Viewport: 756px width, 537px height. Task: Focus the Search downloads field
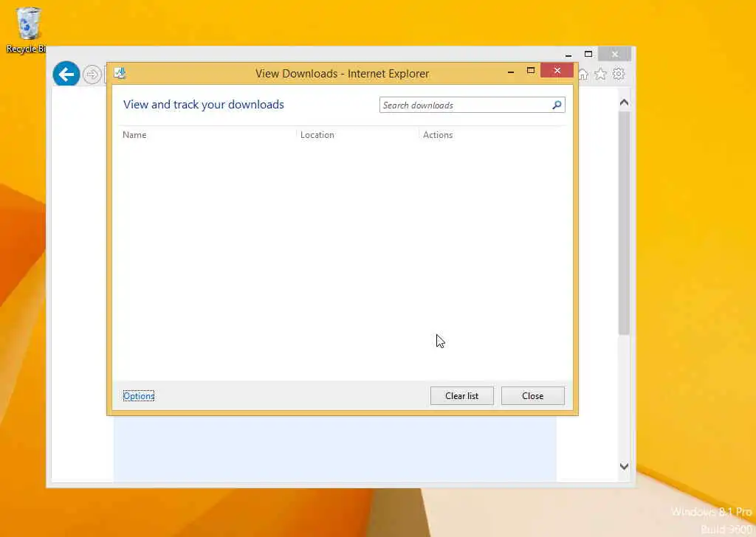point(472,105)
